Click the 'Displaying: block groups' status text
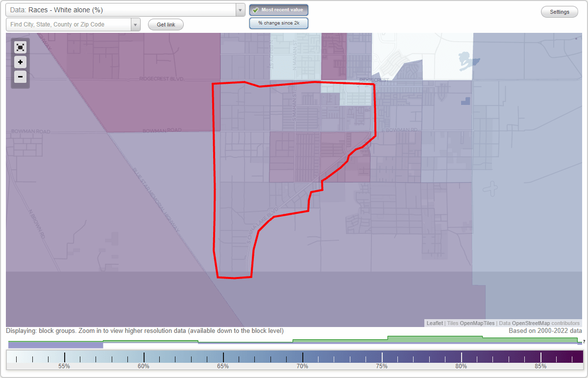This screenshot has width=588, height=378. point(145,331)
